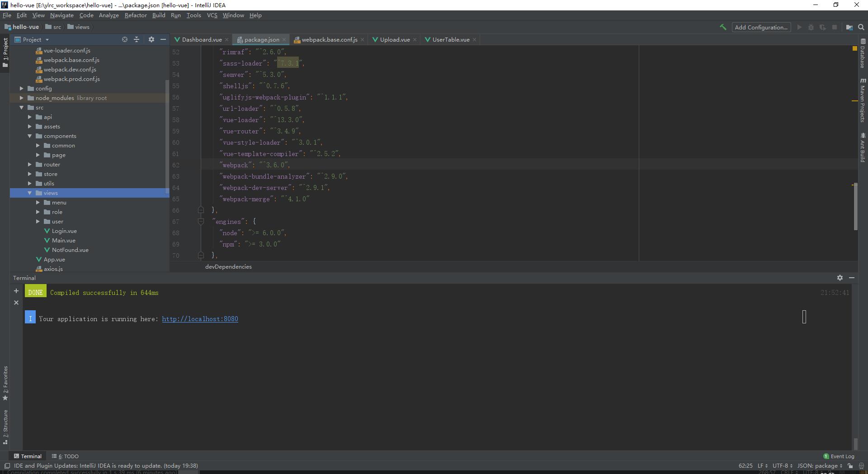Click the fold marker on line 70
Screen dimensions: 868x474
201,255
